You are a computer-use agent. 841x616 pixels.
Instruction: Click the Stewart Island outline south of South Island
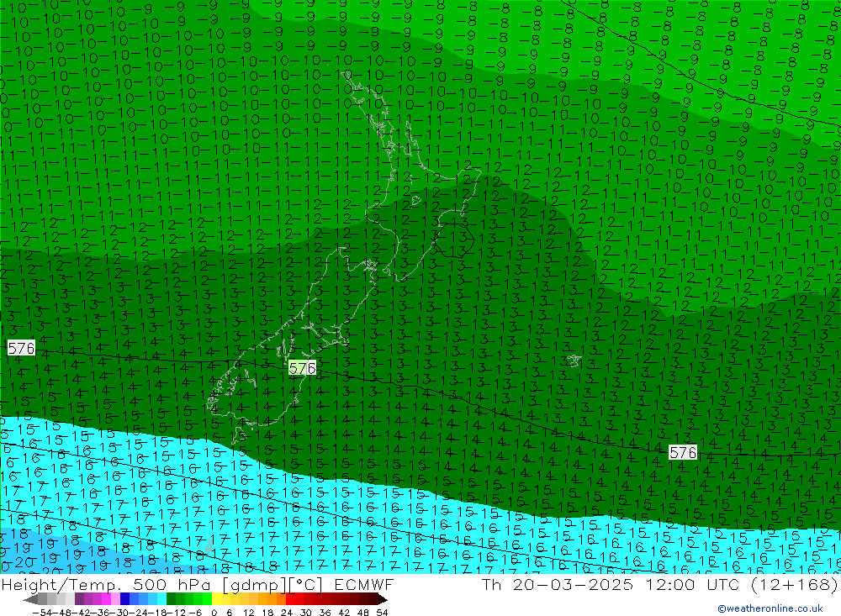point(237,435)
